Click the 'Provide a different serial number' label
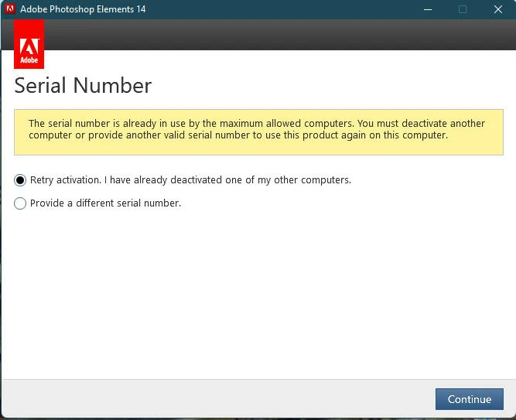516x420 pixels. (x=105, y=203)
